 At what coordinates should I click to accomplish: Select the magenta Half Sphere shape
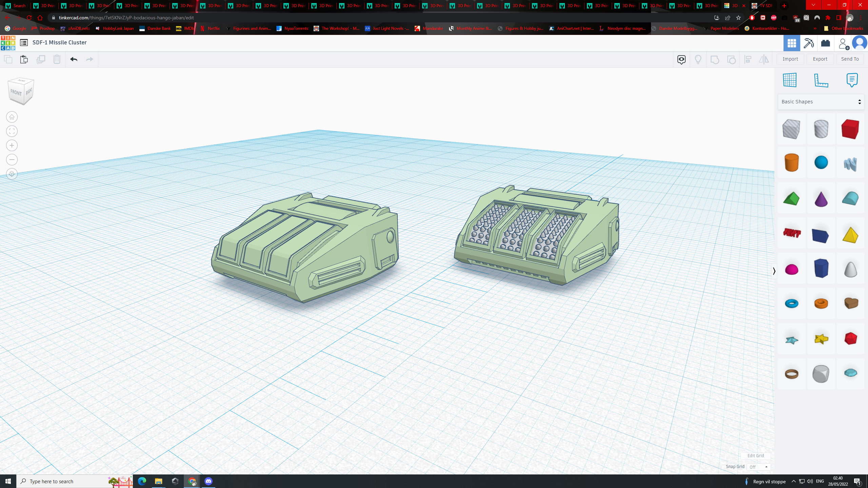tap(791, 270)
